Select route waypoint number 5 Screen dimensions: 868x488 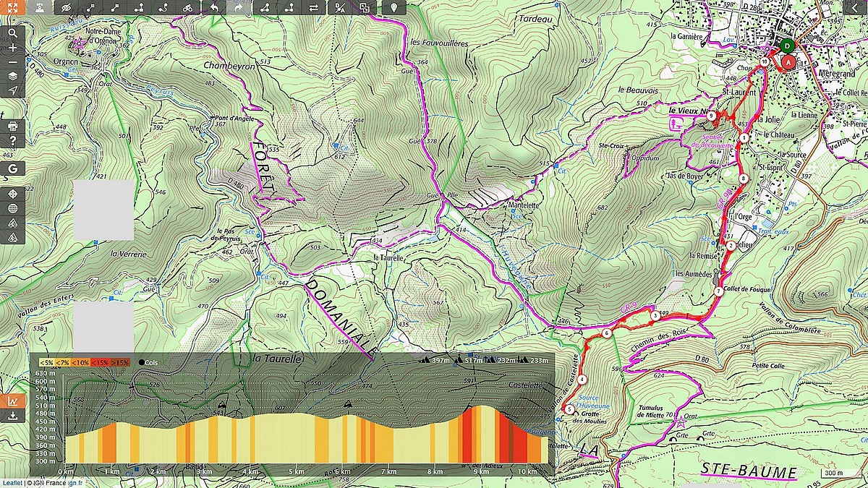(x=569, y=409)
